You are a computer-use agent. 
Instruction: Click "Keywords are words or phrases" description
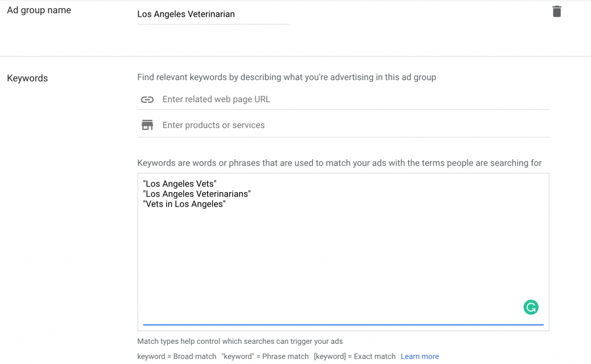(339, 163)
